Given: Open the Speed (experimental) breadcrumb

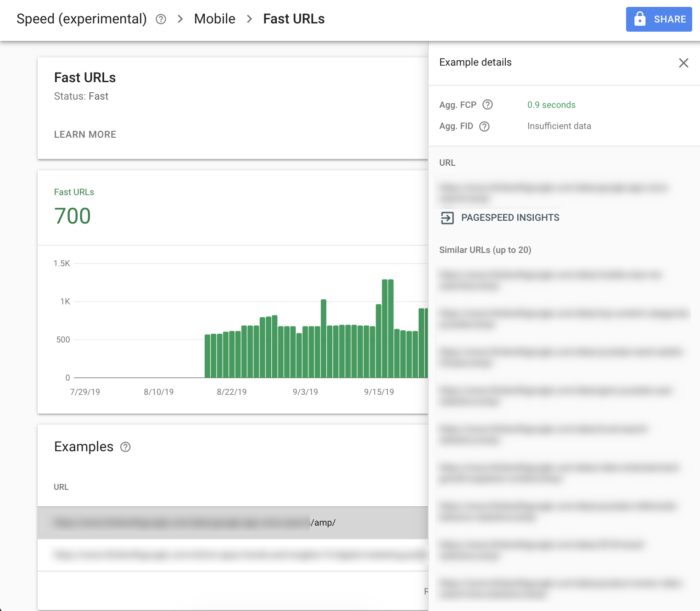Looking at the screenshot, I should pyautogui.click(x=81, y=19).
